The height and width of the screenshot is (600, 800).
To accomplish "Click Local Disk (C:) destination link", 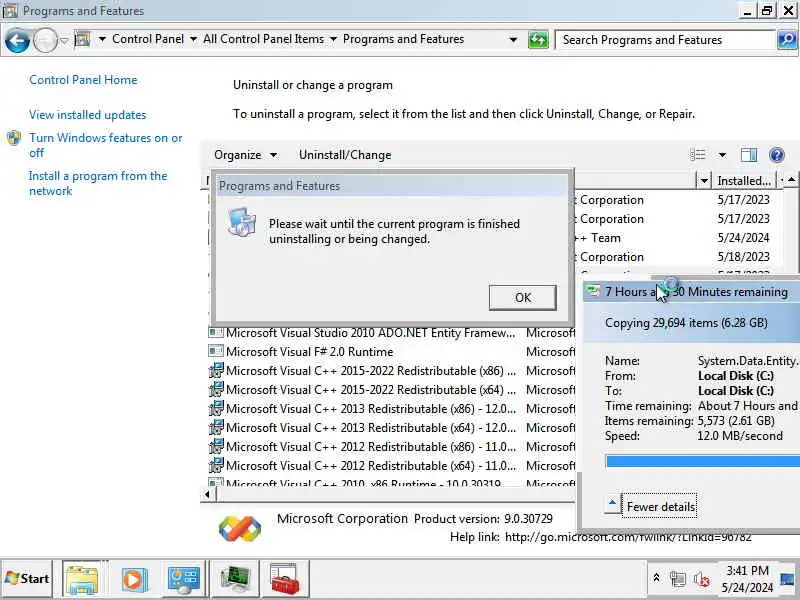I will 735,391.
